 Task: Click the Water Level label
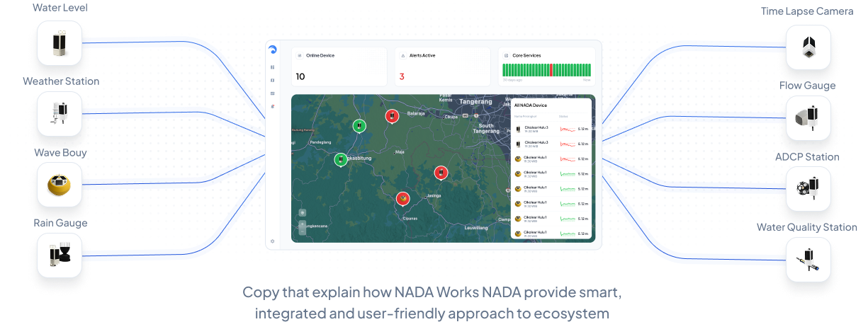(x=60, y=8)
